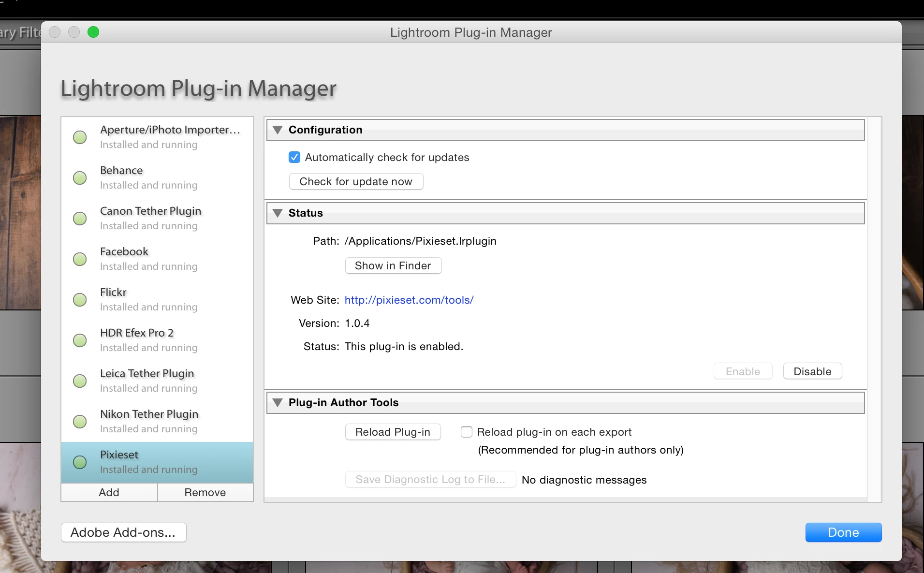Screen dimensions: 924x573
Task: Click Remove below the plug-in list
Action: (x=205, y=492)
